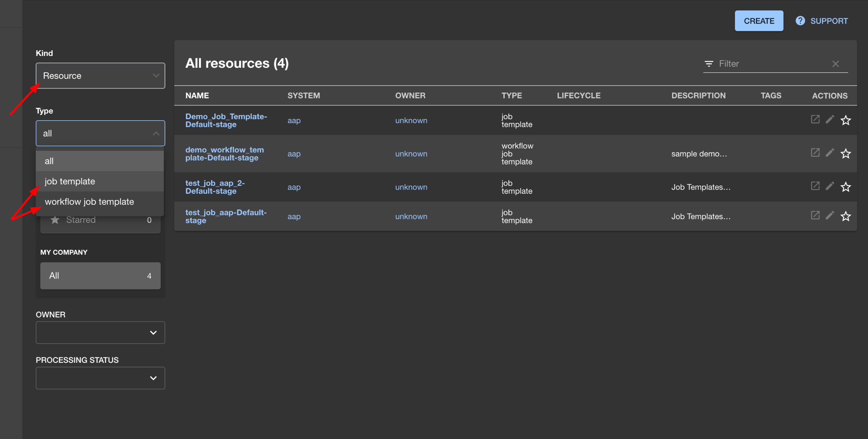Sort by the NAME column header
This screenshot has width=868, height=439.
click(197, 95)
